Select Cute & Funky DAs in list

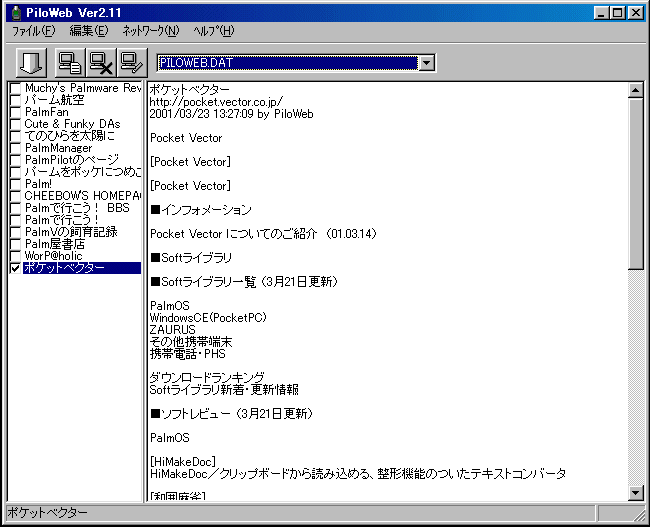click(72, 124)
